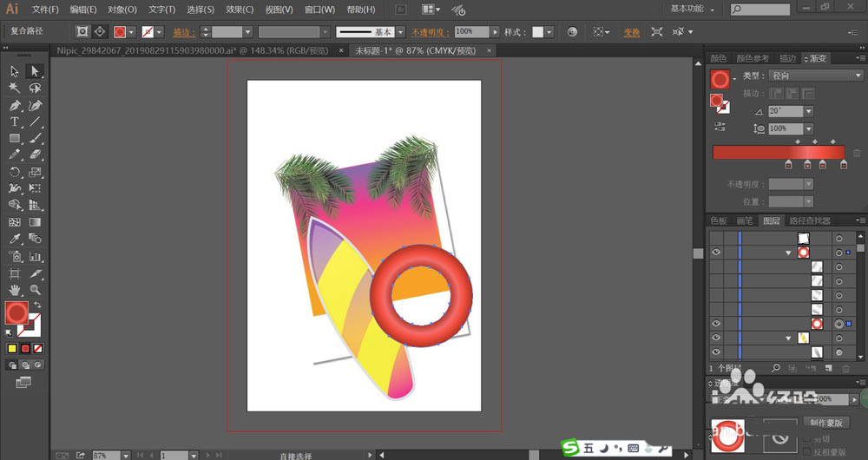Image resolution: width=868 pixels, height=460 pixels.
Task: Open the 对象(O) menu
Action: pyautogui.click(x=122, y=10)
